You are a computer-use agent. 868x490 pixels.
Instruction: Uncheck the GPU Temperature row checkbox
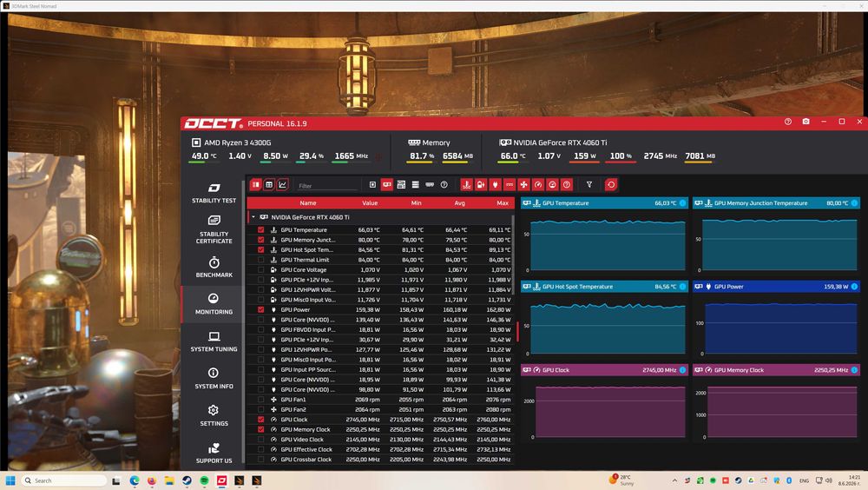point(260,229)
